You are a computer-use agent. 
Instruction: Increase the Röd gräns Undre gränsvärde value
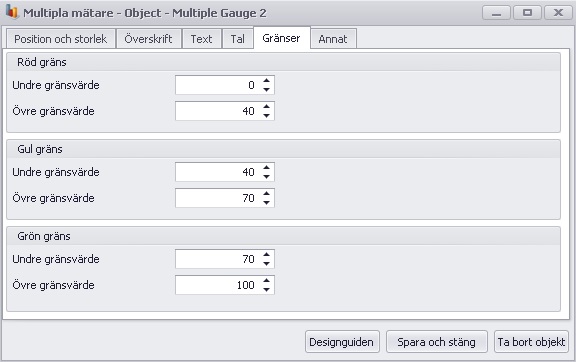[266, 80]
